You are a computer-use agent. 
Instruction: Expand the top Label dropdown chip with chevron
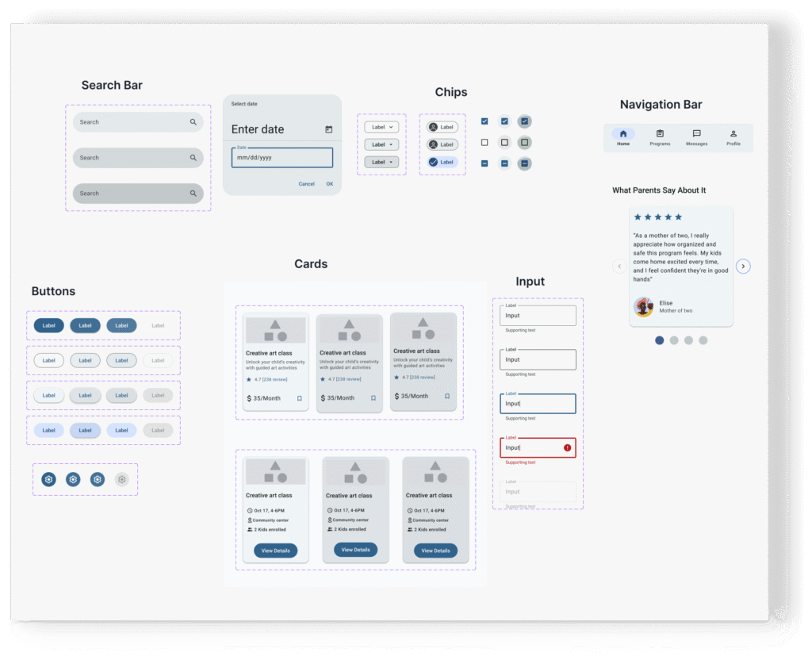click(x=381, y=127)
